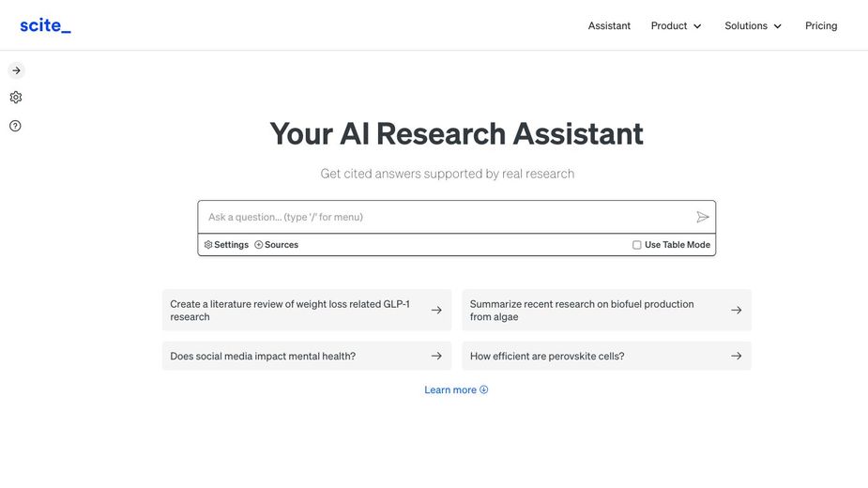Expand the left sidebar arrow icon
This screenshot has height=488, width=868.
coord(16,70)
